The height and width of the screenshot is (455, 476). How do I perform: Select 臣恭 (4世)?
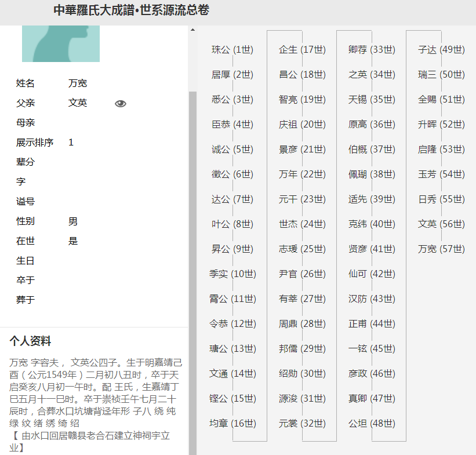coord(232,124)
